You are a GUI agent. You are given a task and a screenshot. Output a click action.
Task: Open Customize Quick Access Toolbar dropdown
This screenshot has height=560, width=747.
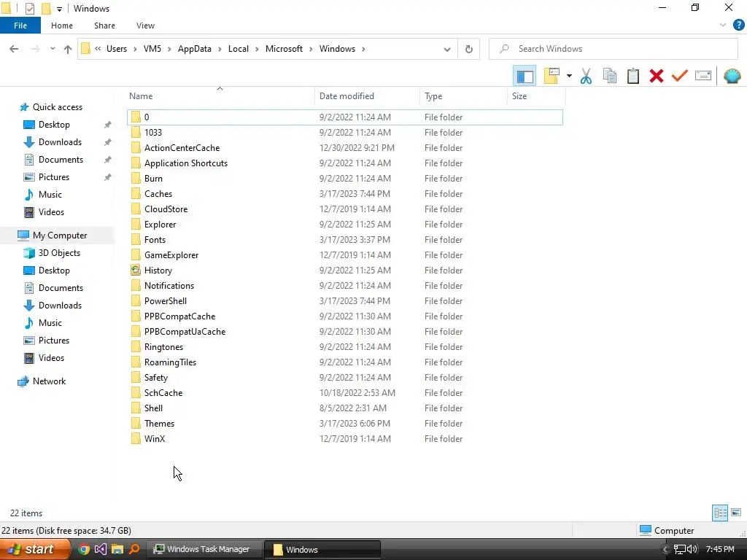click(59, 9)
